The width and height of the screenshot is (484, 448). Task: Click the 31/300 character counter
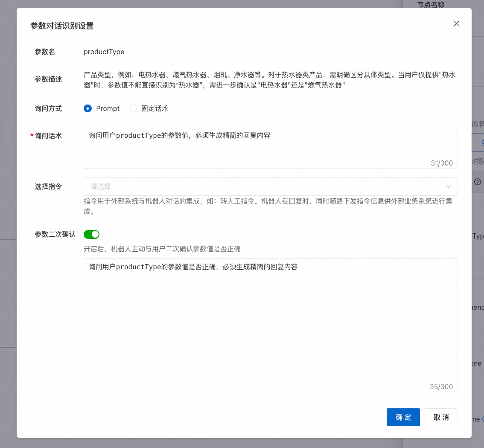pos(442,163)
